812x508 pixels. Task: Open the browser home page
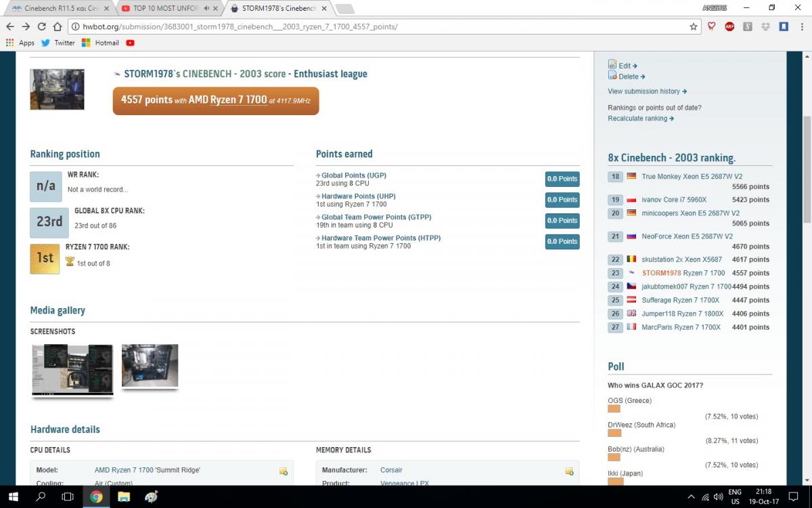coord(57,26)
